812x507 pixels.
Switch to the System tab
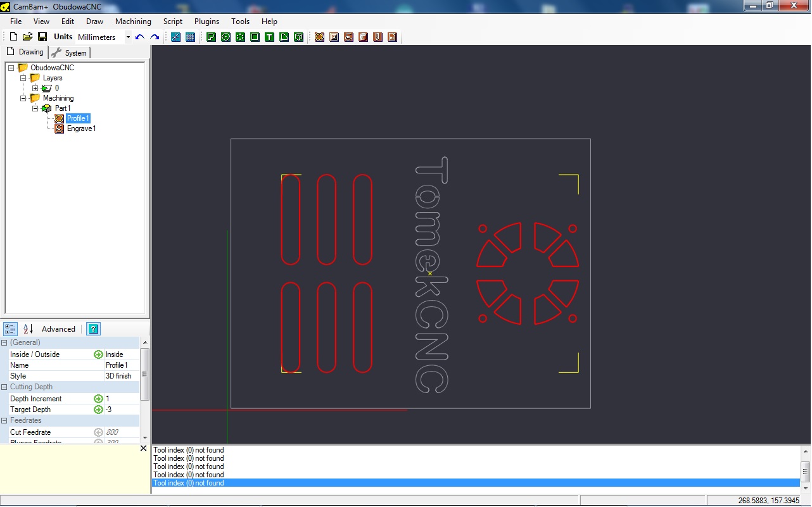point(70,53)
